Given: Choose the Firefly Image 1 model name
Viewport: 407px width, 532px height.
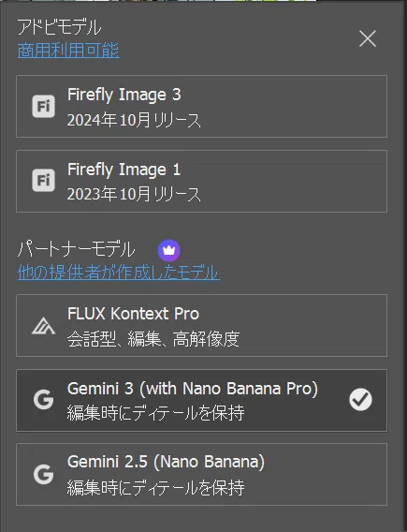Looking at the screenshot, I should pyautogui.click(x=124, y=170).
